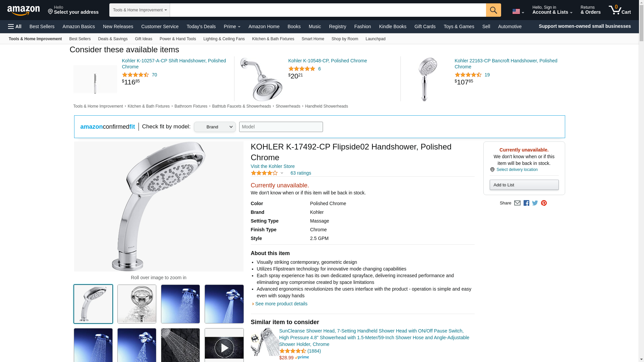Share product on Pinterest
The width and height of the screenshot is (644, 362).
tap(544, 203)
